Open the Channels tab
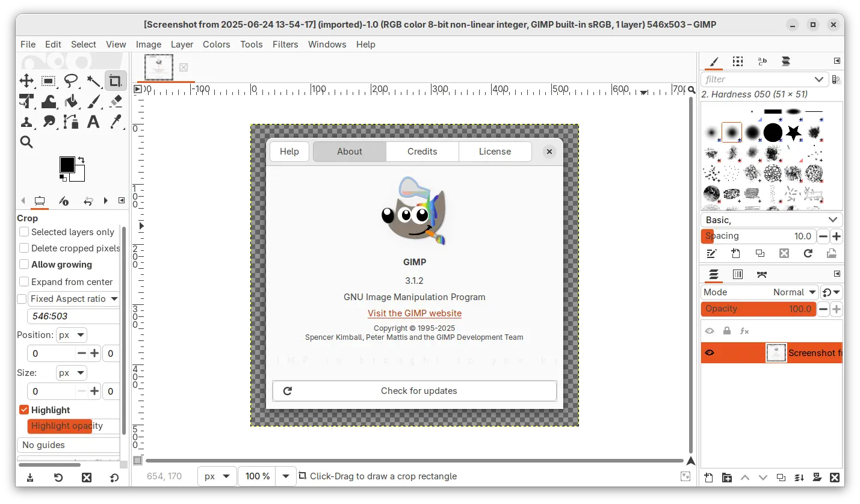 [x=738, y=275]
